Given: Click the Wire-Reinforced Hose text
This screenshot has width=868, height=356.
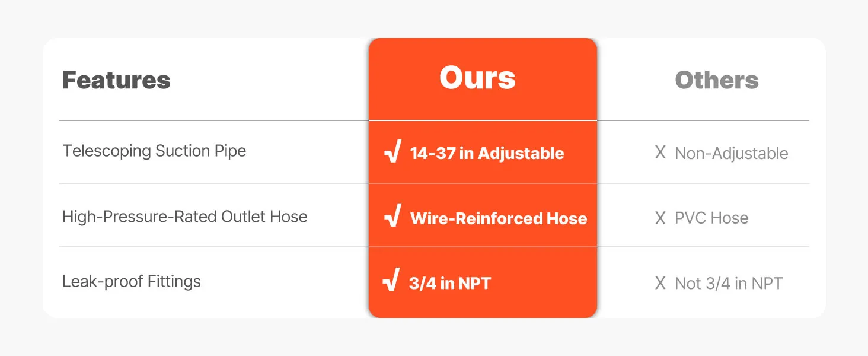Looking at the screenshot, I should click(x=499, y=218).
